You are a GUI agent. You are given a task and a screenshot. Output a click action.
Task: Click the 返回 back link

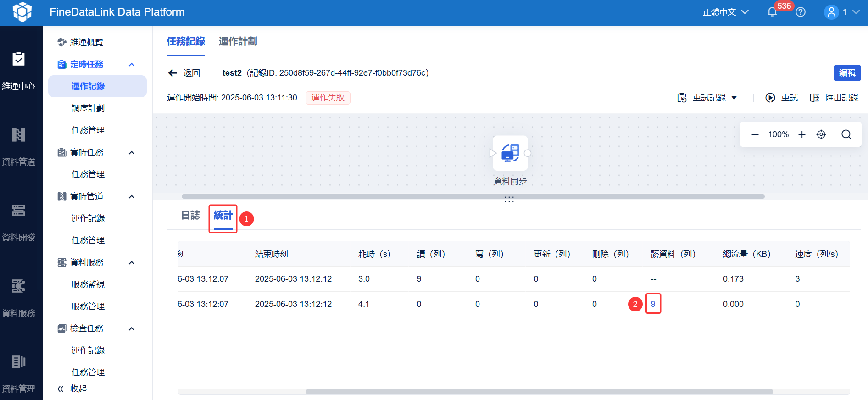tap(192, 73)
